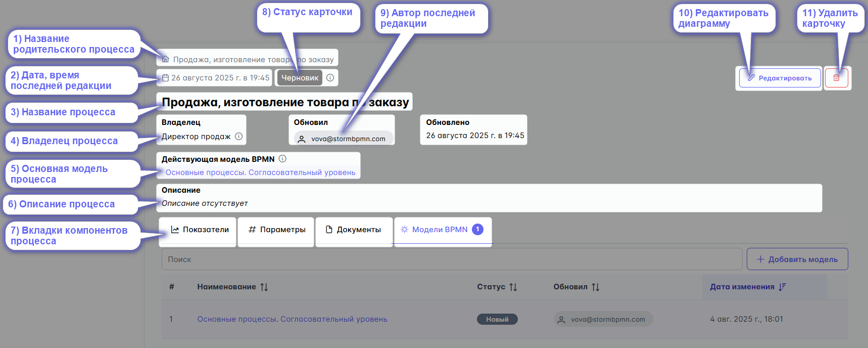Sort table by Обновил column

[595, 287]
